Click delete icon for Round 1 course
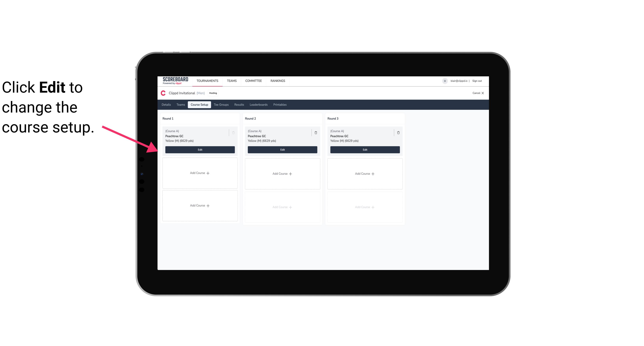 coord(233,132)
